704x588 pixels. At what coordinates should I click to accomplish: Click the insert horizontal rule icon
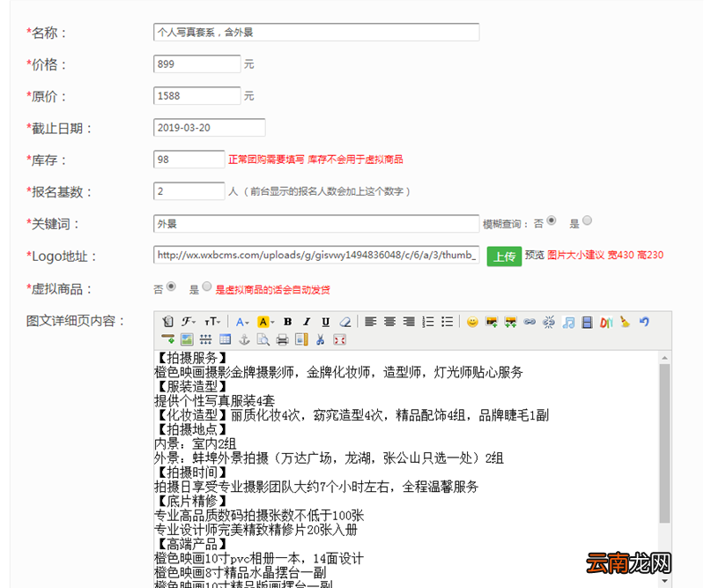[168, 339]
